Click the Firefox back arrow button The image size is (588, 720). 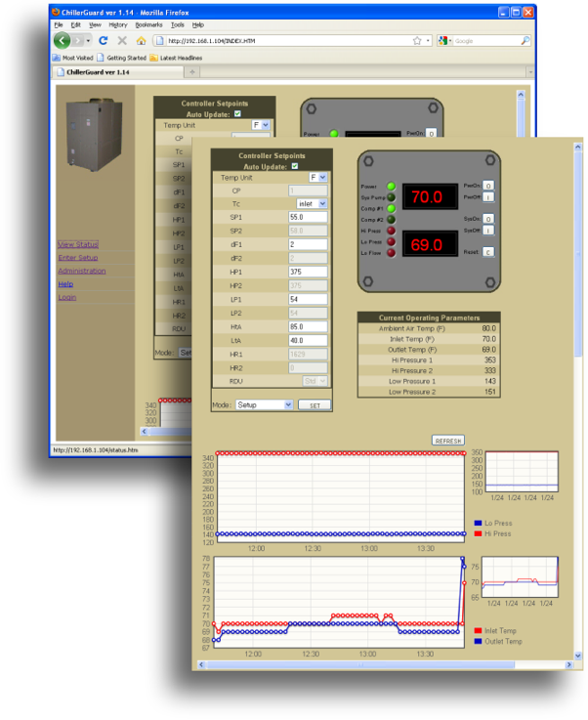pos(63,41)
